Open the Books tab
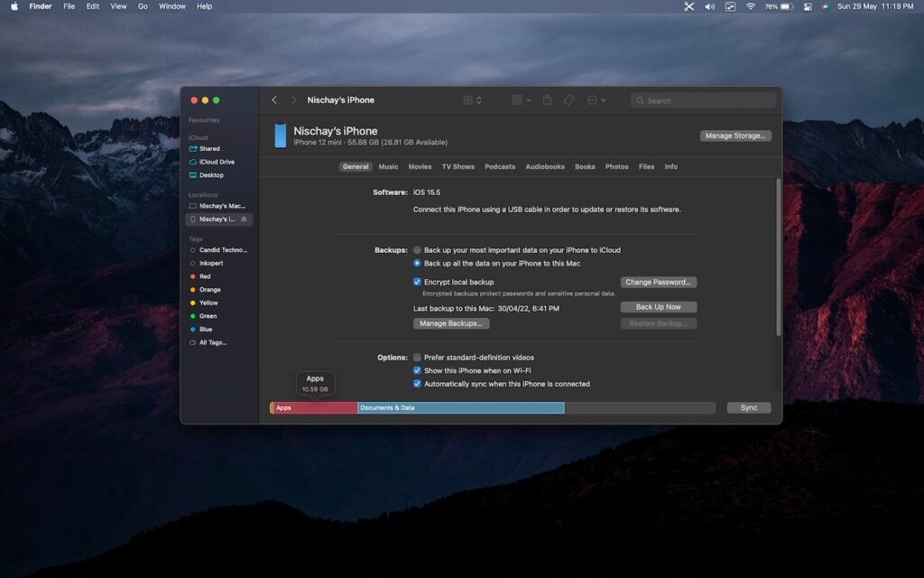Viewport: 924px width, 578px height. coord(585,167)
